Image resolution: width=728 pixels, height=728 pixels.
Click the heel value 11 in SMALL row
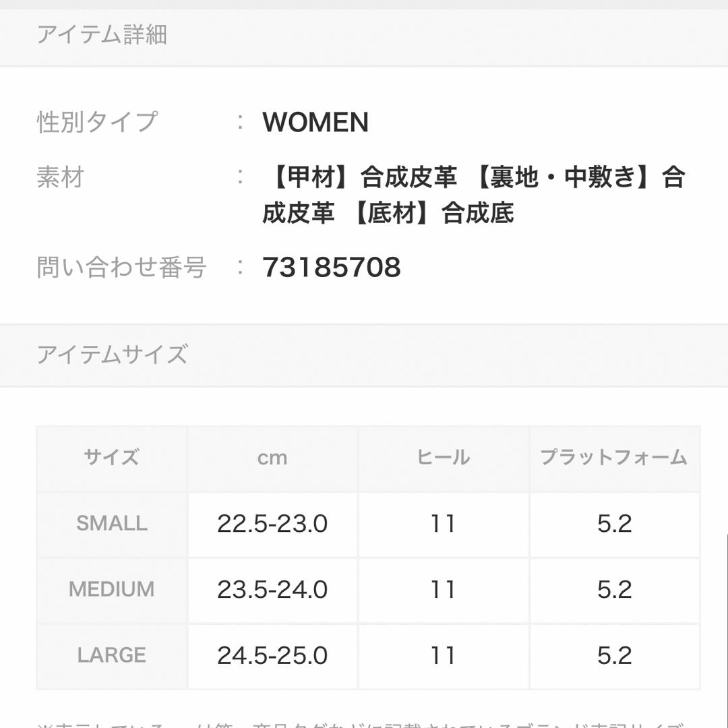pyautogui.click(x=444, y=524)
